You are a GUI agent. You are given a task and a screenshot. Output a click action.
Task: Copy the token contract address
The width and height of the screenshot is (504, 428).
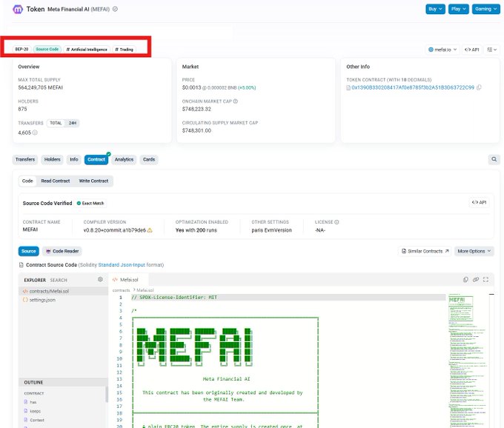click(x=479, y=87)
